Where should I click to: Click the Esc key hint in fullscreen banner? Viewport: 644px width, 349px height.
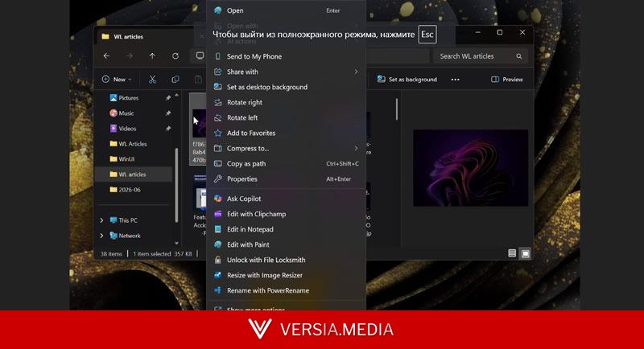tap(427, 35)
